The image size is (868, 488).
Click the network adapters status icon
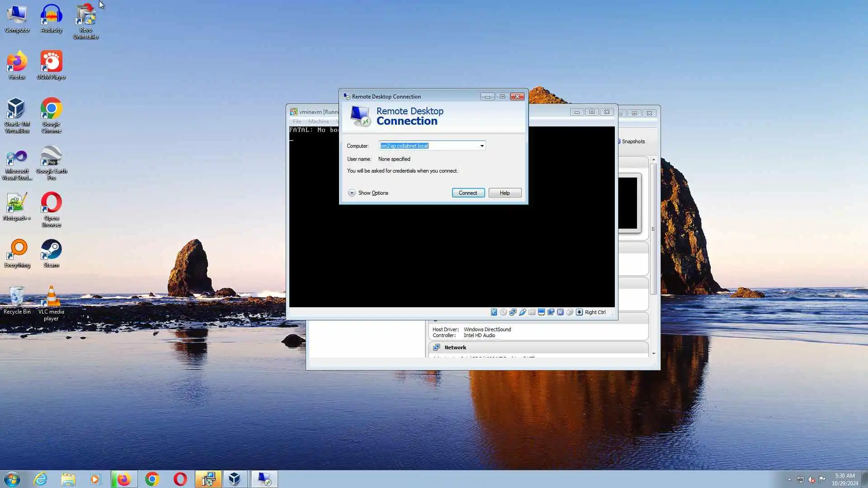click(x=513, y=312)
